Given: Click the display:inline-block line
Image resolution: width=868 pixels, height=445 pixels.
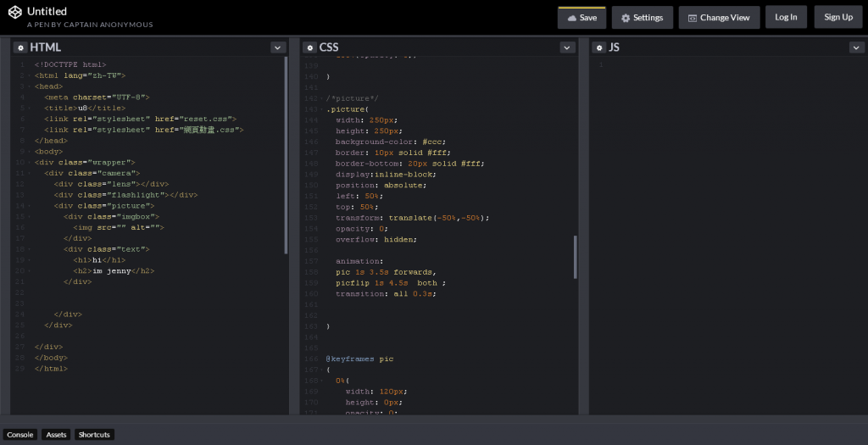Looking at the screenshot, I should point(386,175).
